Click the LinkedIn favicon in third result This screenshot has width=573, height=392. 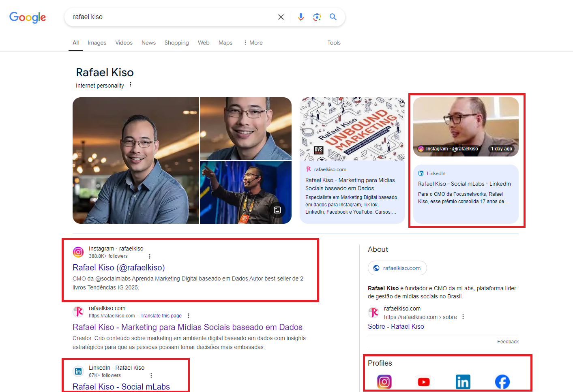point(78,371)
